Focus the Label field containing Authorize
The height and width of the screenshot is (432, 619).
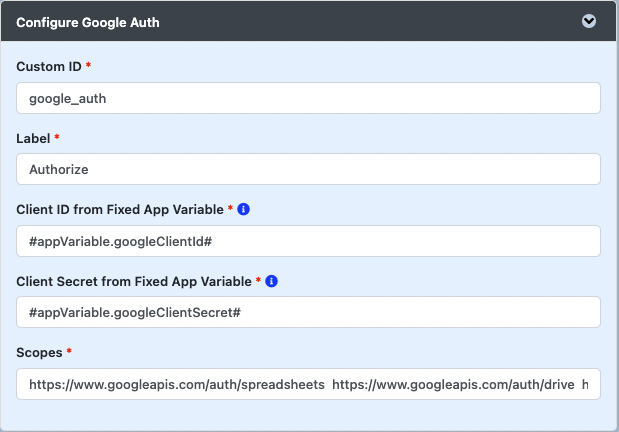click(308, 169)
